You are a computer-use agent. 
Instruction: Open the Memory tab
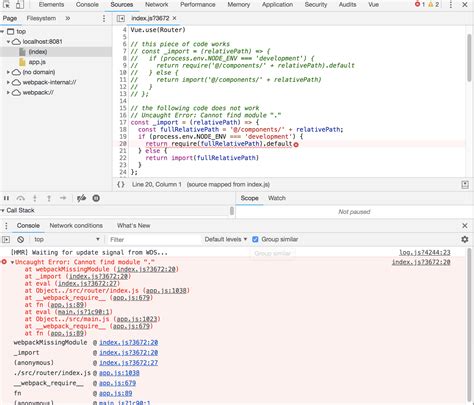pyautogui.click(x=239, y=5)
